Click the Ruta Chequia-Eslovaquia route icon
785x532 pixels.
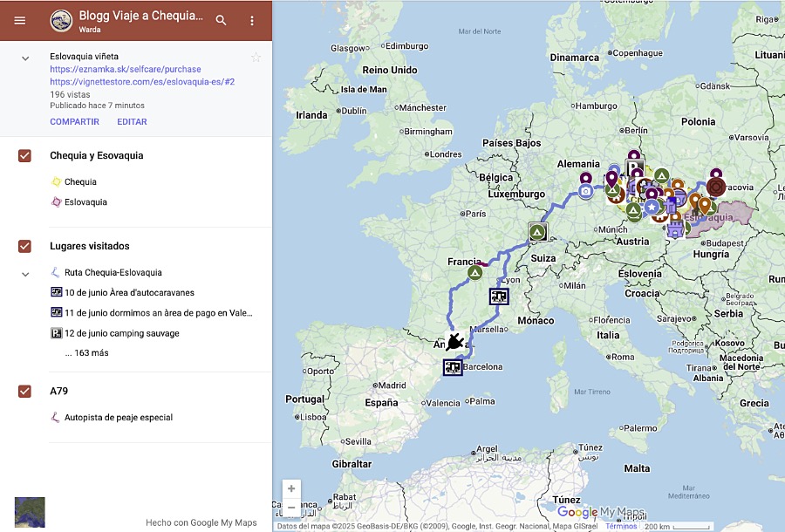[56, 273]
